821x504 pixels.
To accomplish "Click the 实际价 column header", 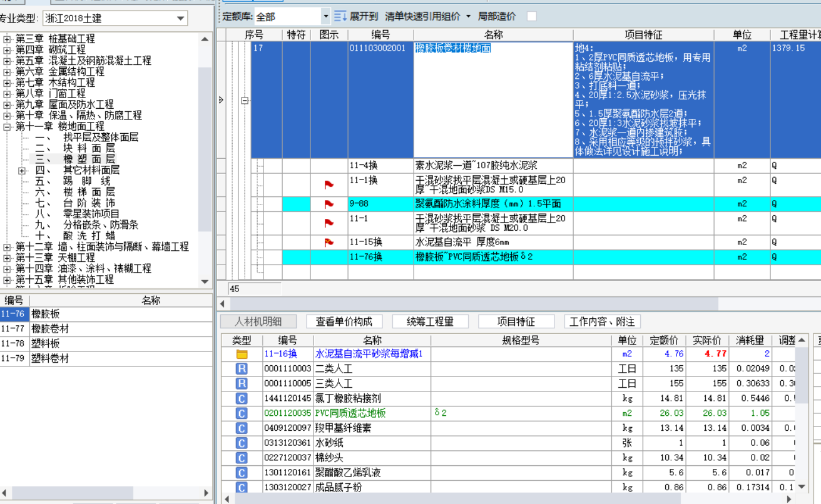I will 708,340.
